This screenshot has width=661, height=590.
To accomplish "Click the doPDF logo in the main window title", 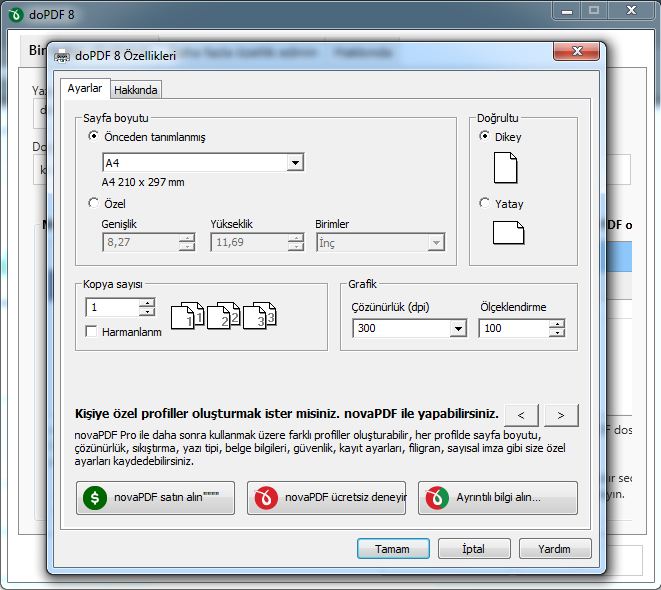I will click(16, 15).
